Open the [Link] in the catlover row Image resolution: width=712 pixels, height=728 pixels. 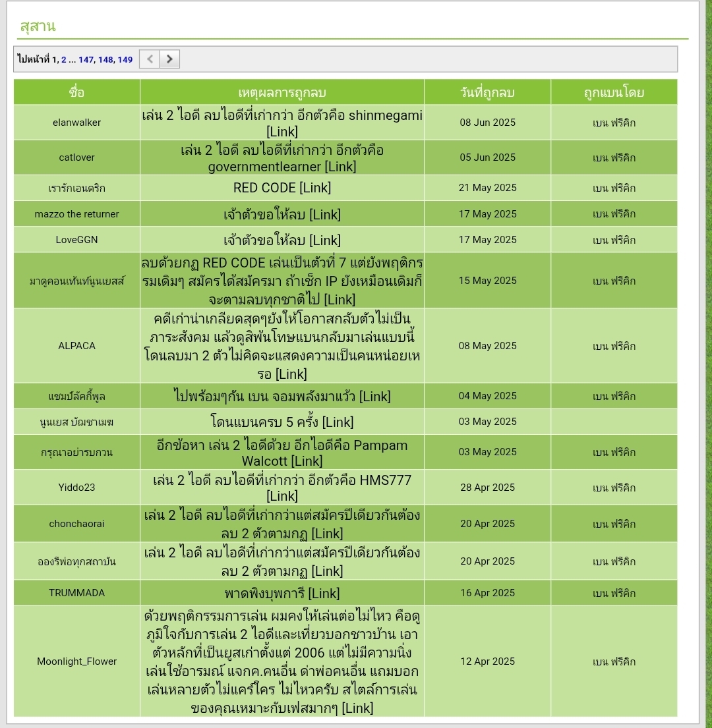[340, 166]
